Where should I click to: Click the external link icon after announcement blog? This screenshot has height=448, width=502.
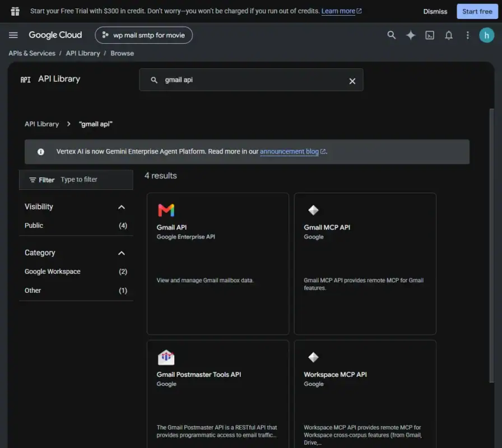coord(323,151)
